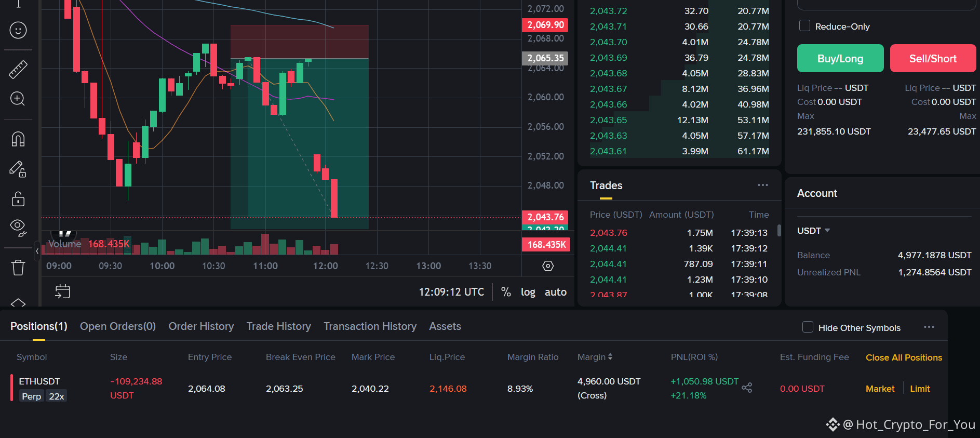Click the Balance value 4,977.1878 USDT
The width and height of the screenshot is (980, 438).
[934, 255]
